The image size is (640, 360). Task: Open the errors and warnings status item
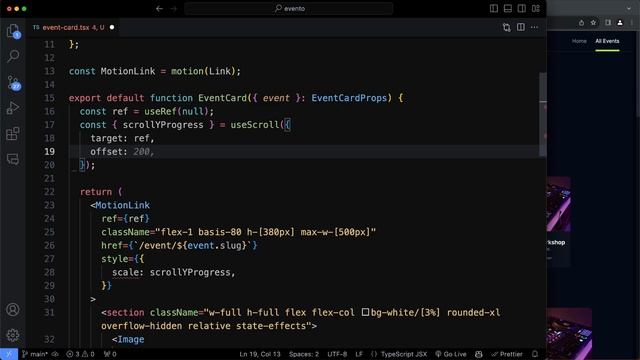click(80, 354)
